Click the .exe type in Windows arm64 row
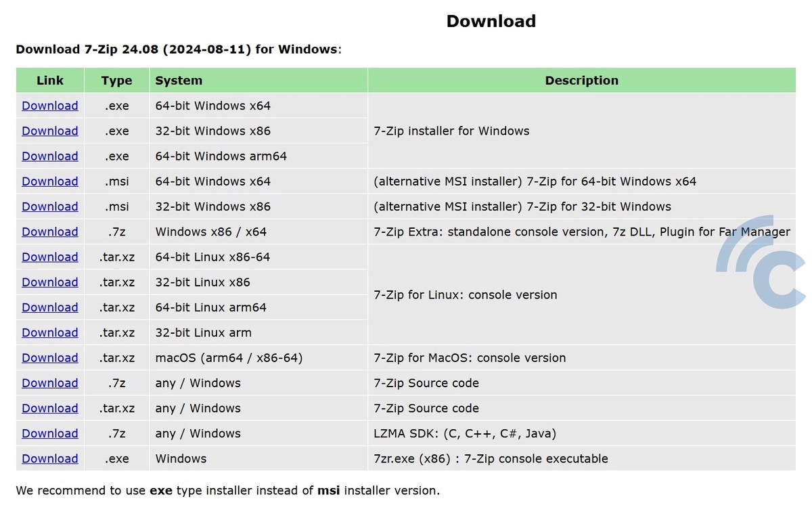The width and height of the screenshot is (812, 524). point(116,156)
